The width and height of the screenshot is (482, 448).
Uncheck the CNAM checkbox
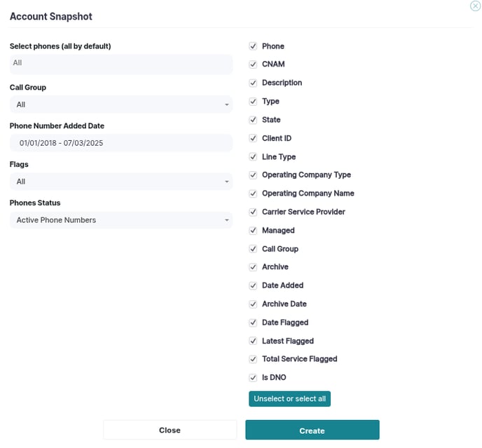(253, 65)
